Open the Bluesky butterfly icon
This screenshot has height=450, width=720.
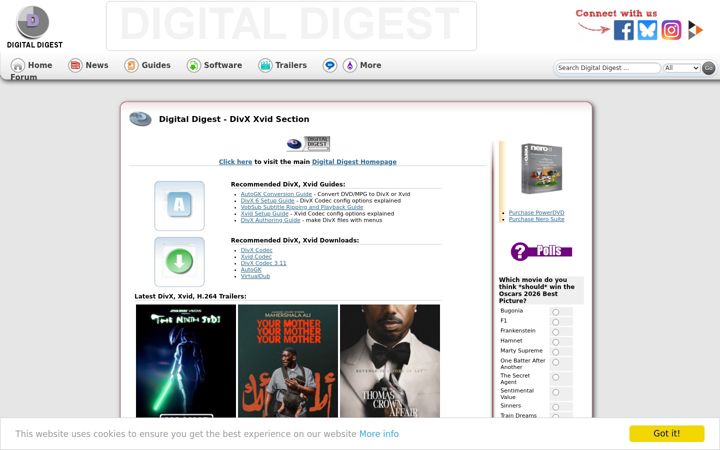pyautogui.click(x=647, y=30)
